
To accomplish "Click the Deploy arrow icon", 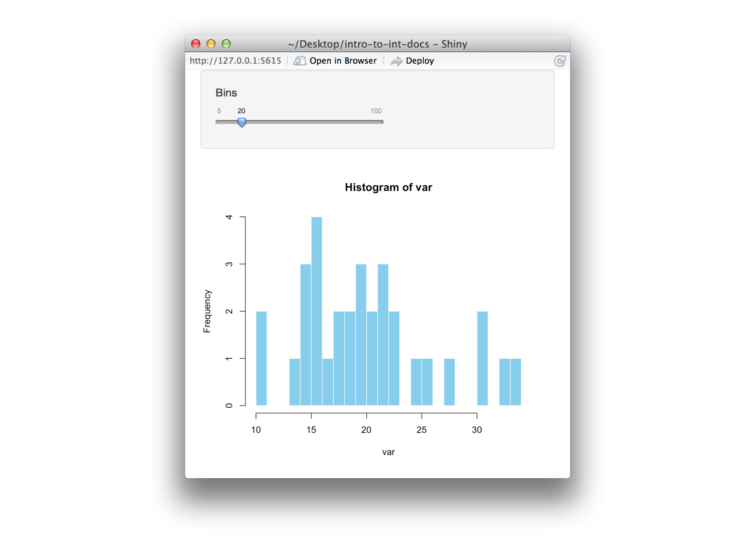I will 397,61.
